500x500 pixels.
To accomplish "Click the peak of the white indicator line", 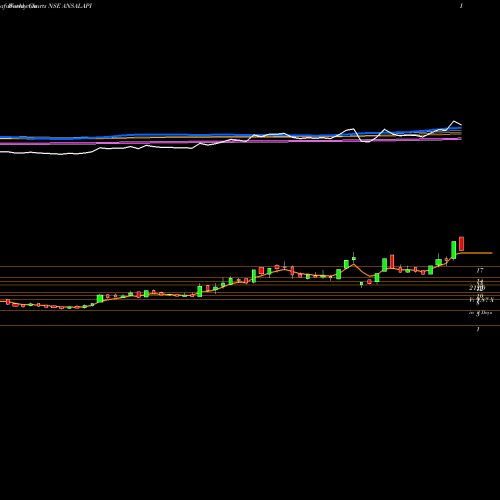I will (454, 121).
